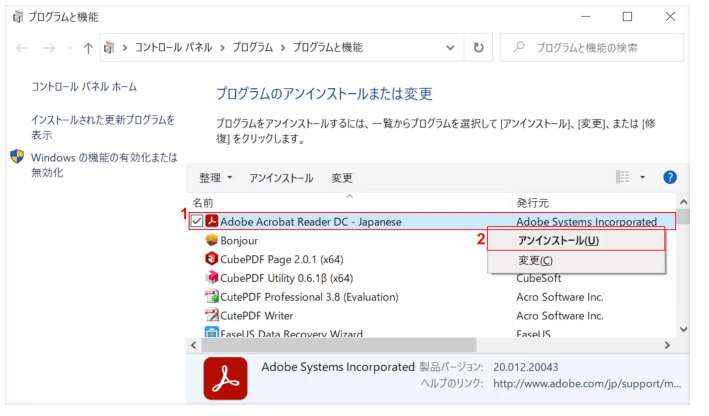Select the CutePDF Writer icon
The width and height of the screenshot is (709, 416).
coord(212,315)
